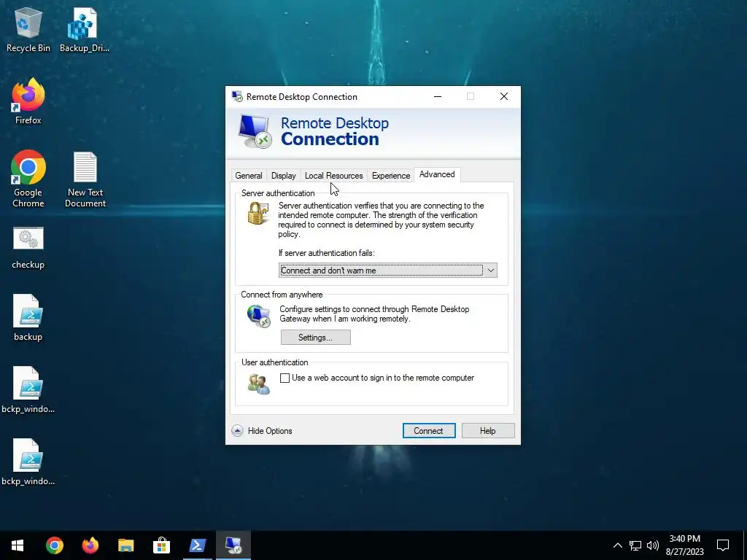Switch to the Local Resources tab
The height and width of the screenshot is (560, 747).
334,176
